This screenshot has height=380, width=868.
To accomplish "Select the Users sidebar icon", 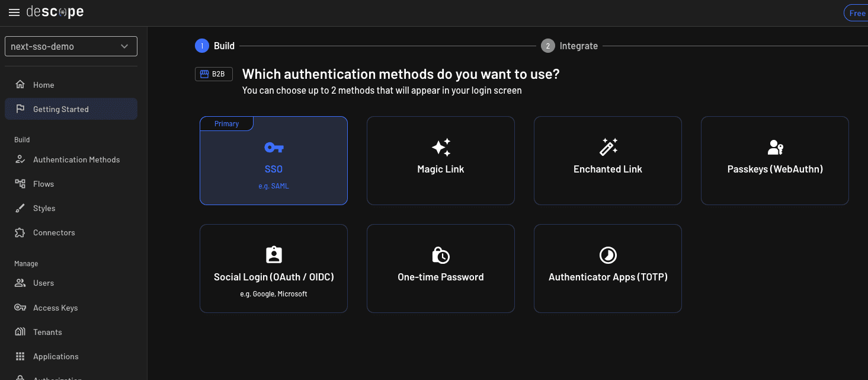I will tap(20, 283).
